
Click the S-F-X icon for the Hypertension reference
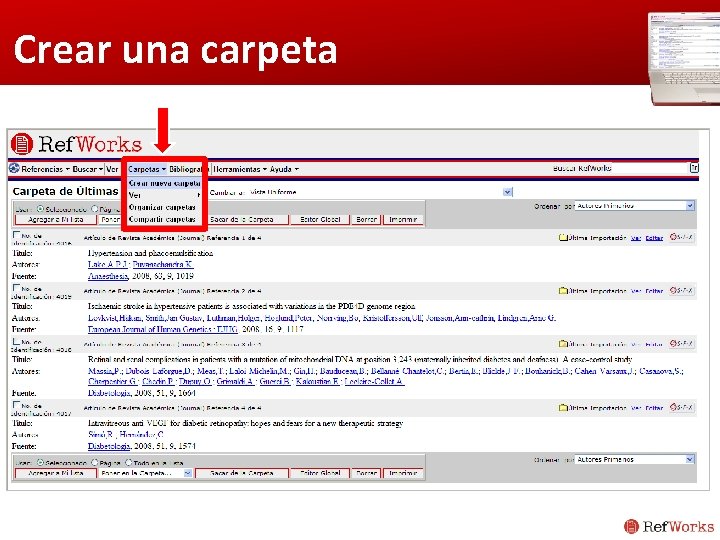tap(681, 237)
